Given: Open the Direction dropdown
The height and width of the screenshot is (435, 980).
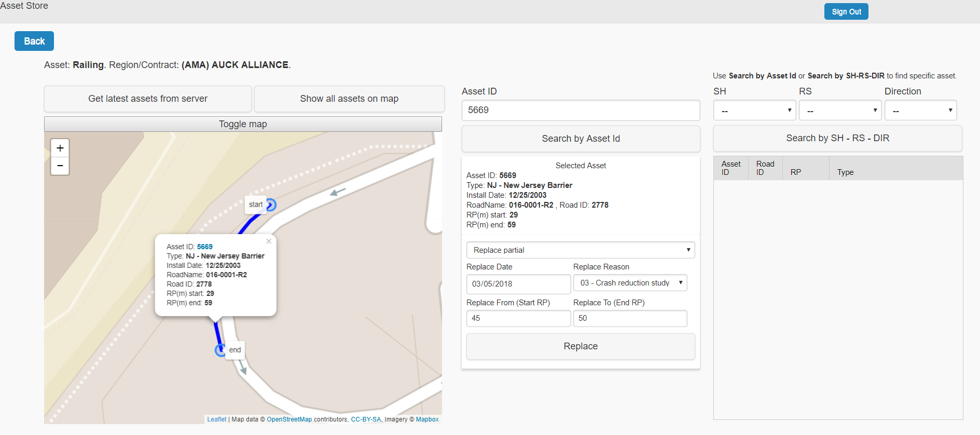Looking at the screenshot, I should click(920, 111).
